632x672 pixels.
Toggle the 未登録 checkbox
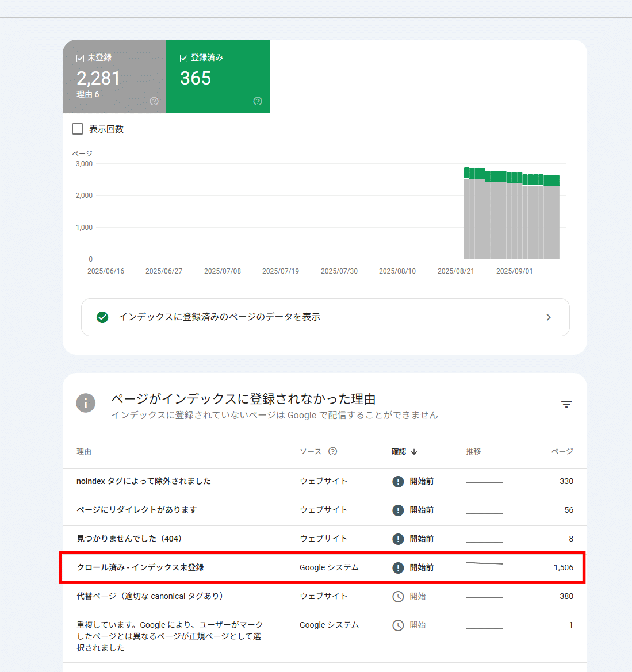click(80, 58)
